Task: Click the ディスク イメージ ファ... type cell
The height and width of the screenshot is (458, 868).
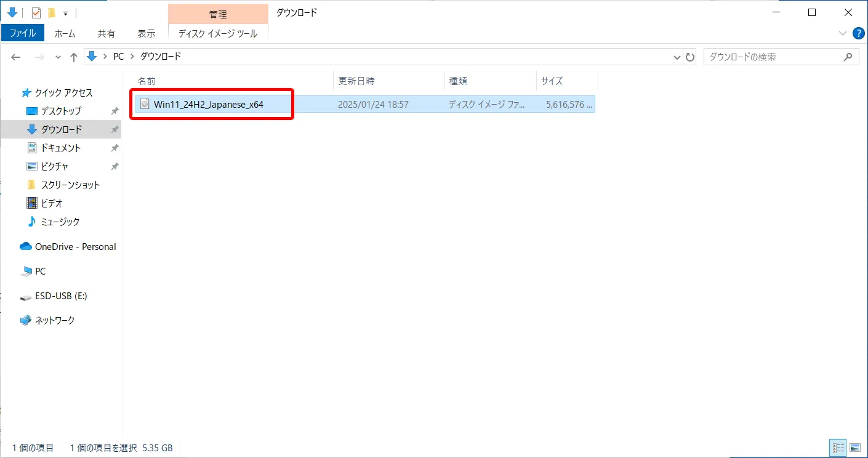Action: tap(487, 105)
